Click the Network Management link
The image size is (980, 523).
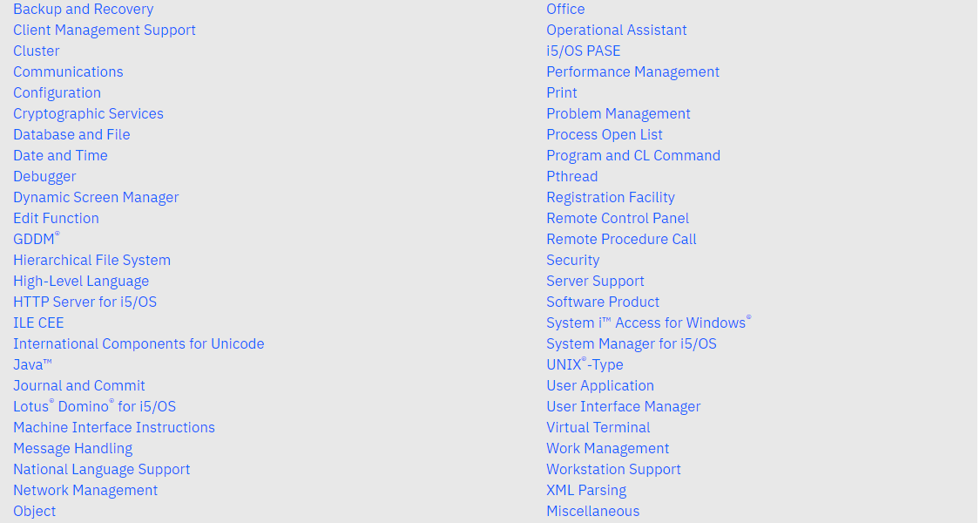(85, 491)
